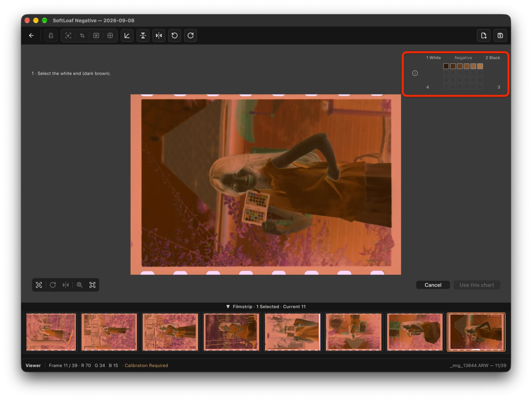532x400 pixels.
Task: Pick the lightest tan chart swatch
Action: tap(480, 67)
